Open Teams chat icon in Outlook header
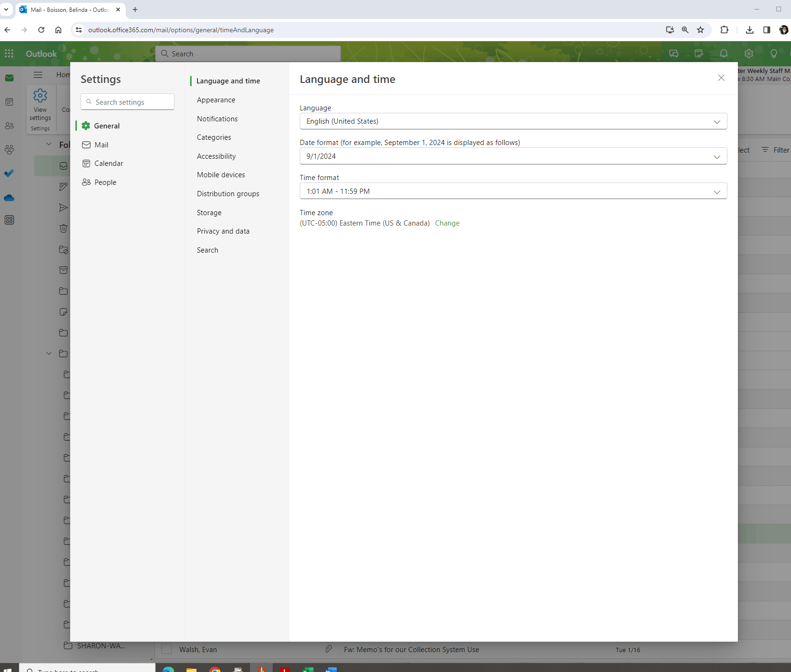The height and width of the screenshot is (672, 791). point(674,54)
